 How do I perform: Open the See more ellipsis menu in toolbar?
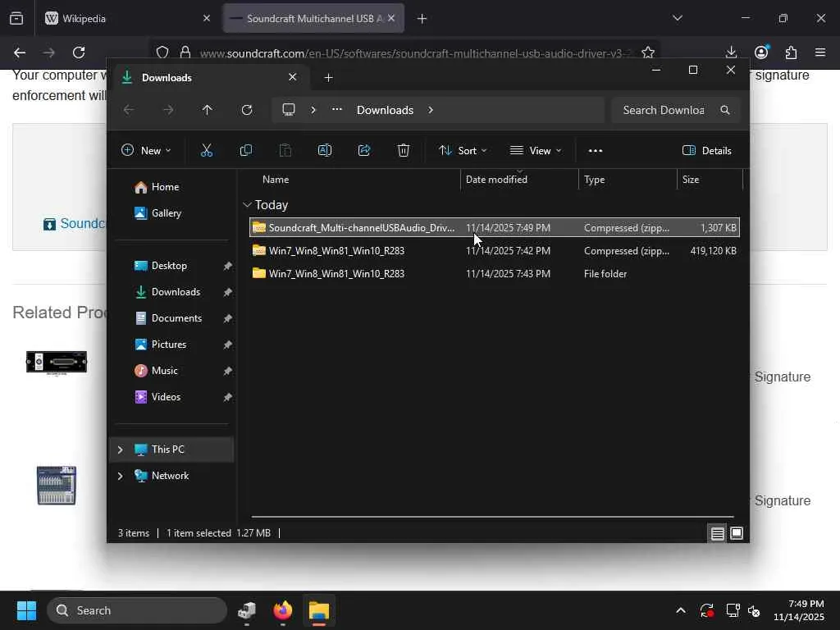(596, 151)
